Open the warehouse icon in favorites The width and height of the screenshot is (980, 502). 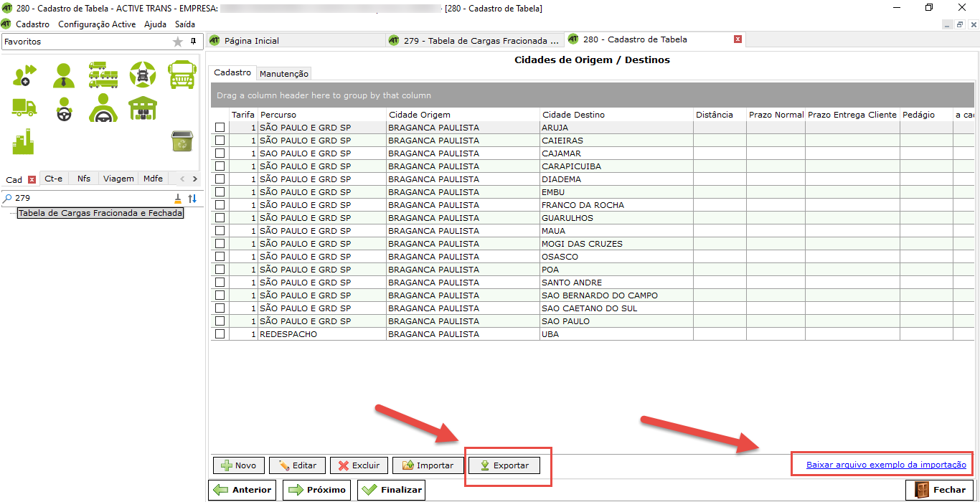tap(142, 108)
